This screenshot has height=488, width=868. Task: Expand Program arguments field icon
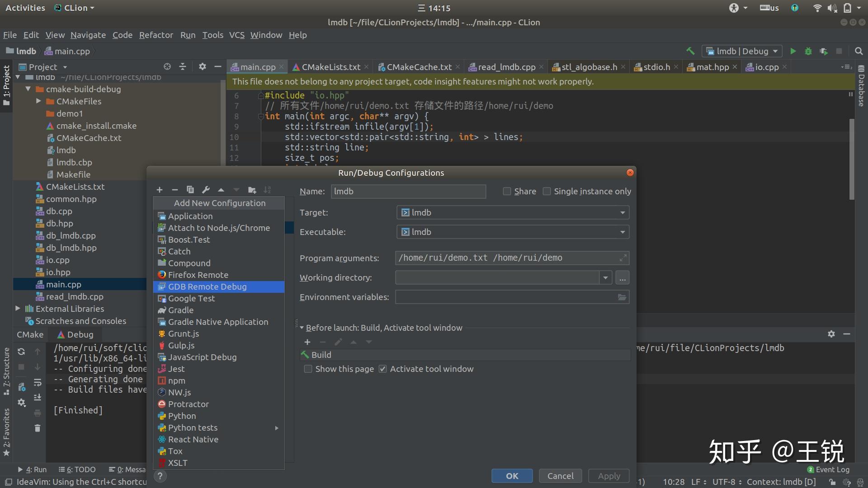pyautogui.click(x=623, y=258)
